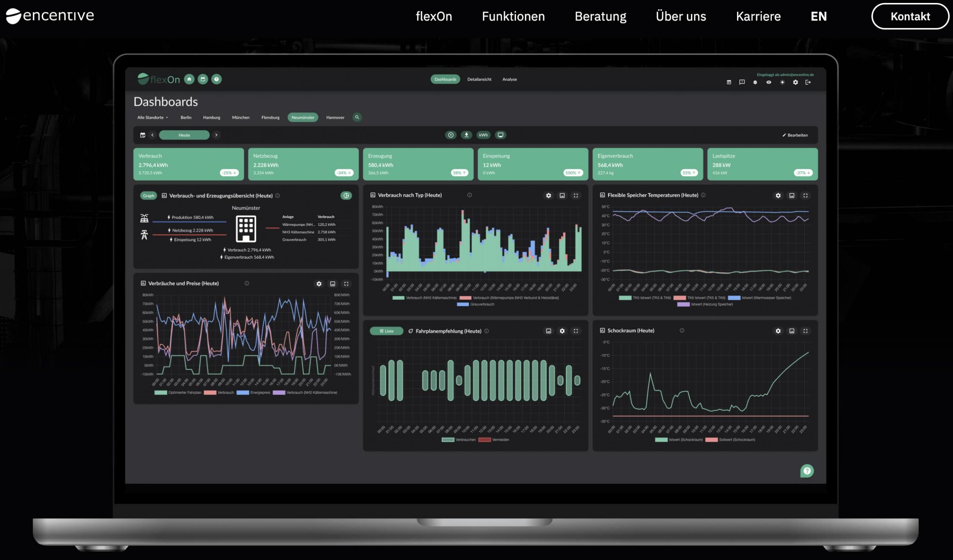The height and width of the screenshot is (560, 953).
Task: Save Verbrauch nach Typ chart as image
Action: pyautogui.click(x=562, y=195)
